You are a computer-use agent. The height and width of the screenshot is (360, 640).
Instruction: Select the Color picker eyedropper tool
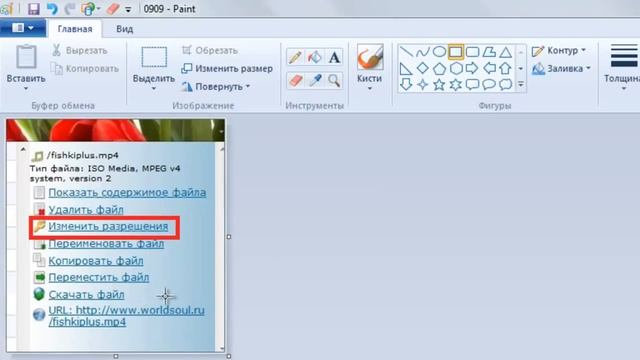[315, 80]
